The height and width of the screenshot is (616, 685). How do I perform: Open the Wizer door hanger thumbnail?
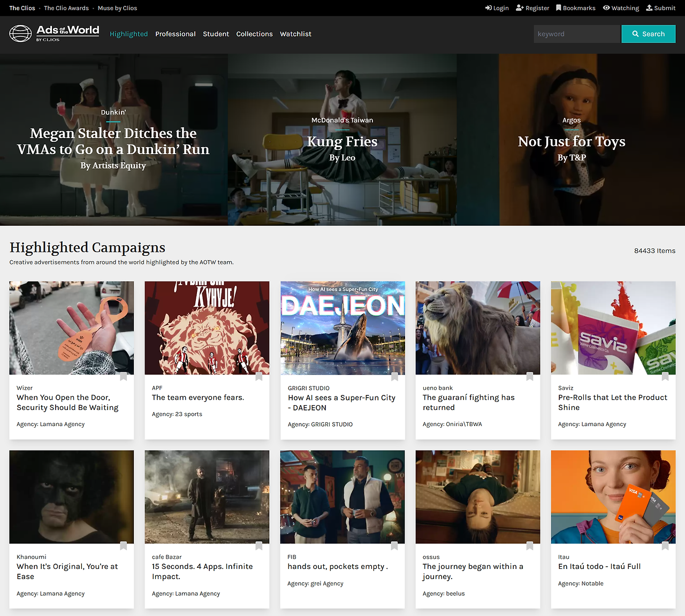pos(72,328)
